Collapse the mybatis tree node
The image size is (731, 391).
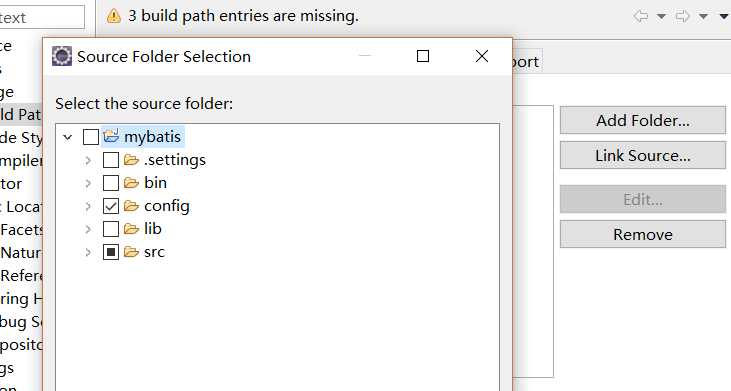[x=68, y=137]
